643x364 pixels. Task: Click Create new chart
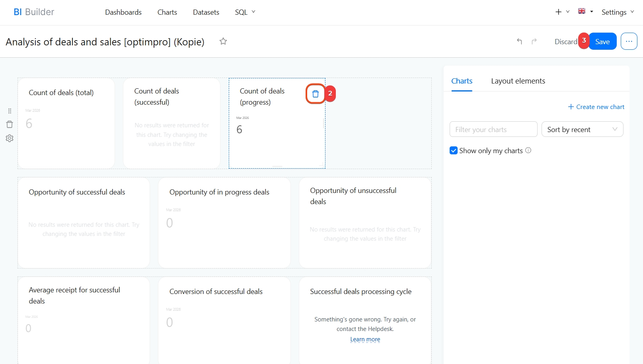click(596, 107)
